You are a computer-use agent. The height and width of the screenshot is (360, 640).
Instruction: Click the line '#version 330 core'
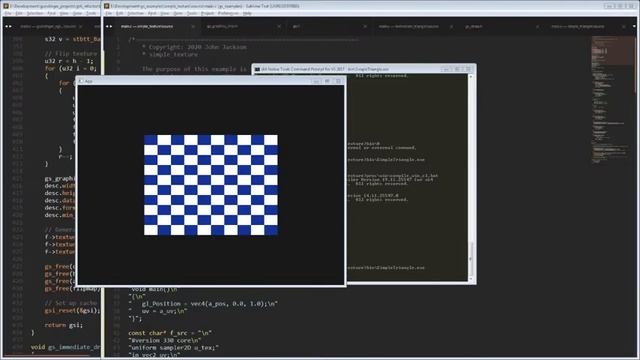tap(164, 340)
